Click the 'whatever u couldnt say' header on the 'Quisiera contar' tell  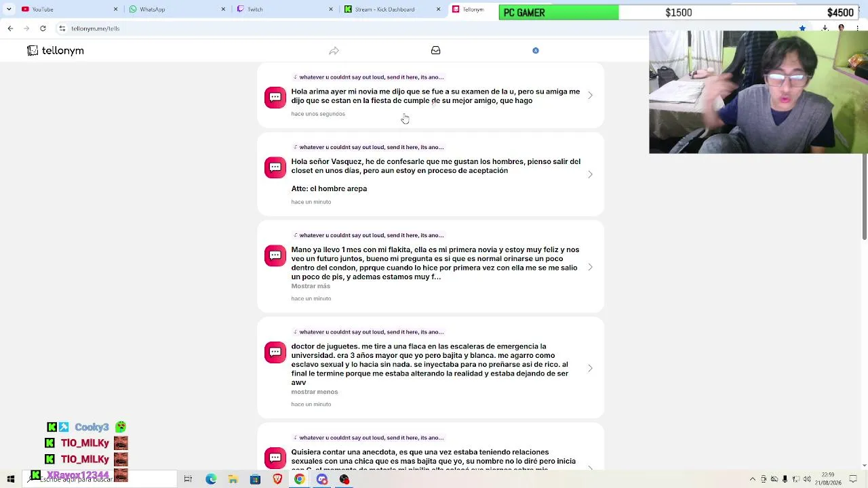368,438
